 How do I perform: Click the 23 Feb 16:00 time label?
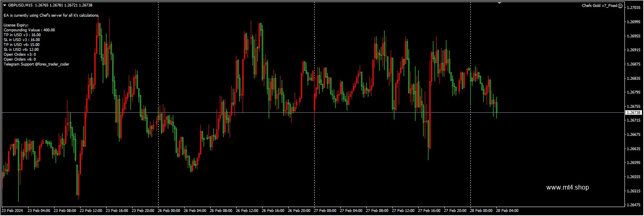(117, 211)
